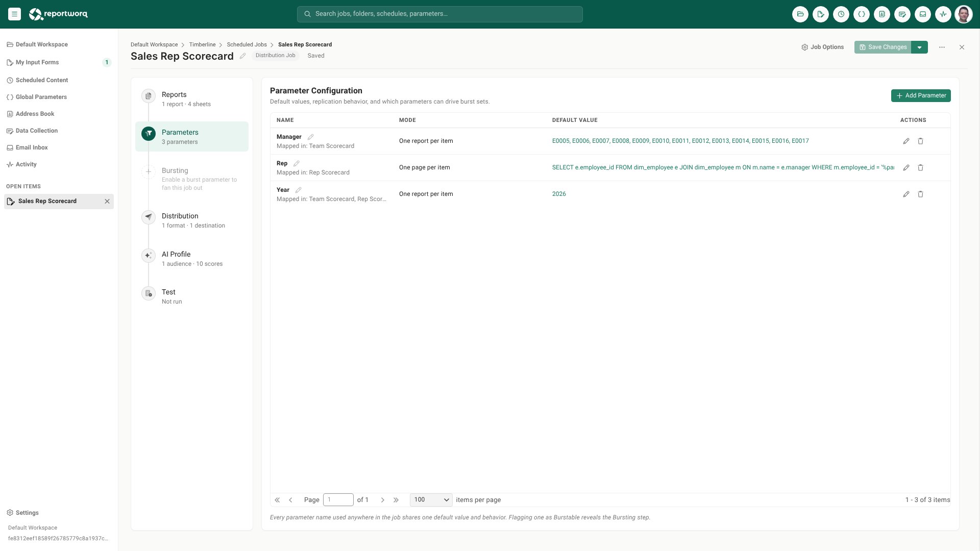Viewport: 980px width, 551px height.
Task: Rename the Year parameter via inline pencil
Action: (x=299, y=190)
